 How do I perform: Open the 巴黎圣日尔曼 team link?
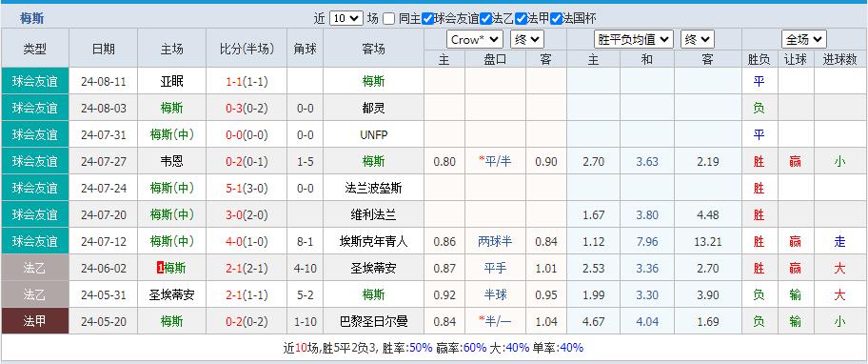[374, 321]
